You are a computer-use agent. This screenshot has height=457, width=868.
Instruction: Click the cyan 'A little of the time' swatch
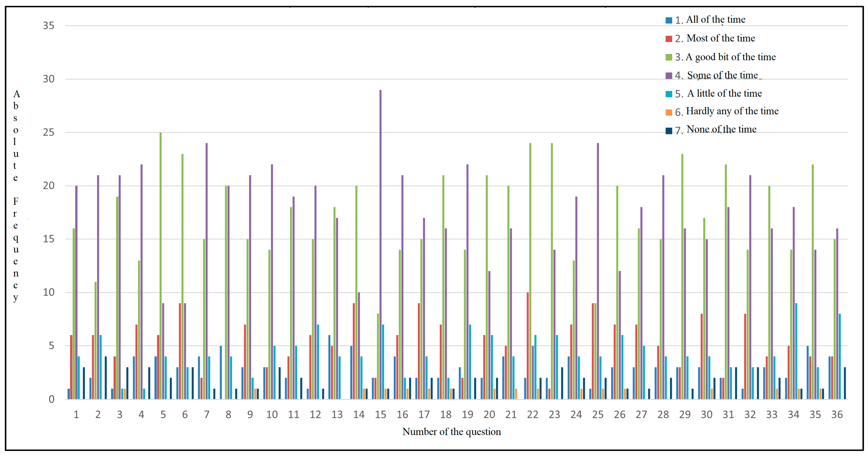tap(669, 94)
